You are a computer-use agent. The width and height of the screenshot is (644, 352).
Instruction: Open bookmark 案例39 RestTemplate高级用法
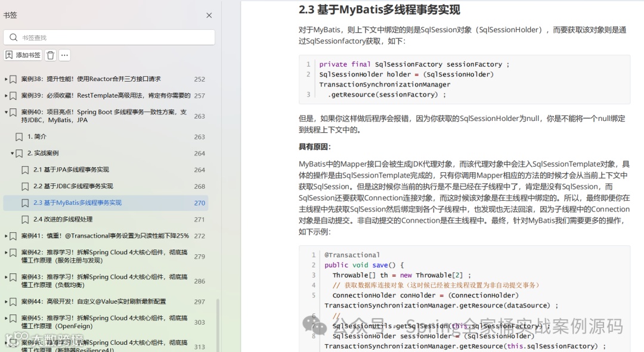tap(106, 95)
